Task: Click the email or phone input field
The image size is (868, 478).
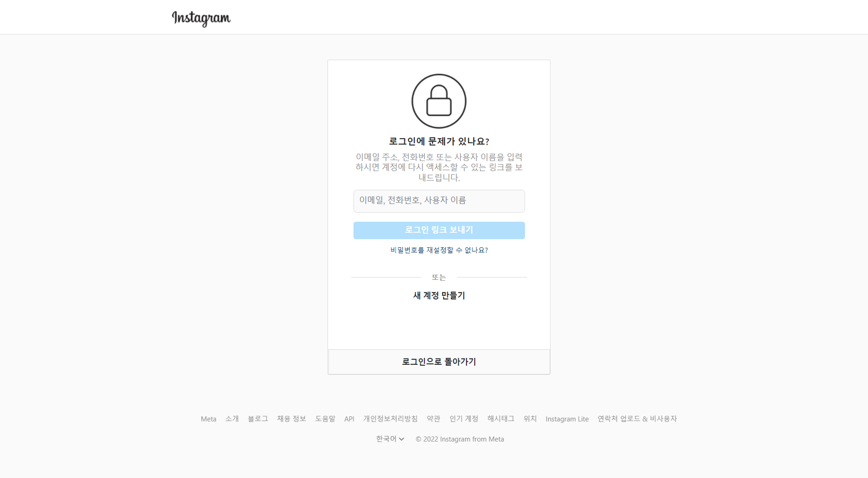Action: [439, 201]
